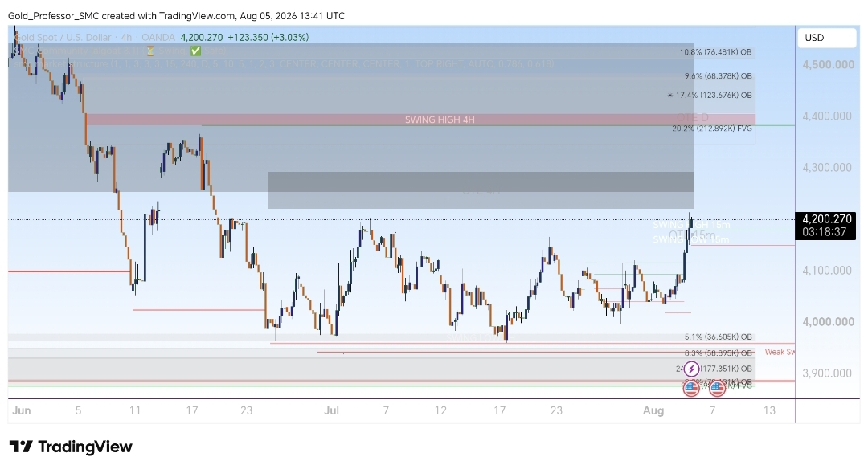Open the USD currency selector
Screen dimensions: 868x461
826,38
